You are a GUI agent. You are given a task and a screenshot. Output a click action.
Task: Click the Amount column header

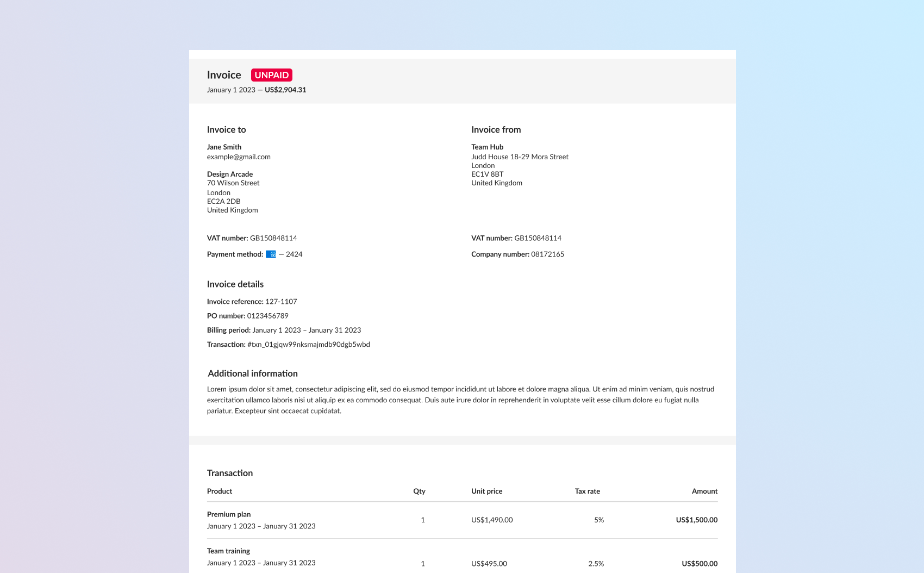(x=704, y=491)
